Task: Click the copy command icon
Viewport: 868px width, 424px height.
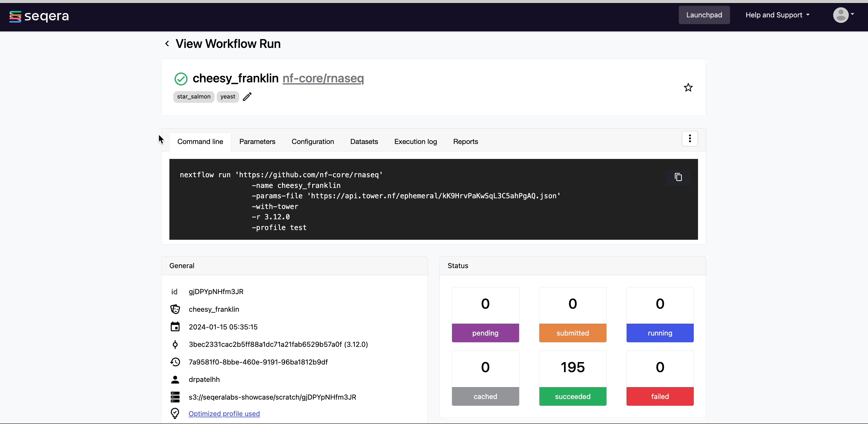Action: [678, 177]
